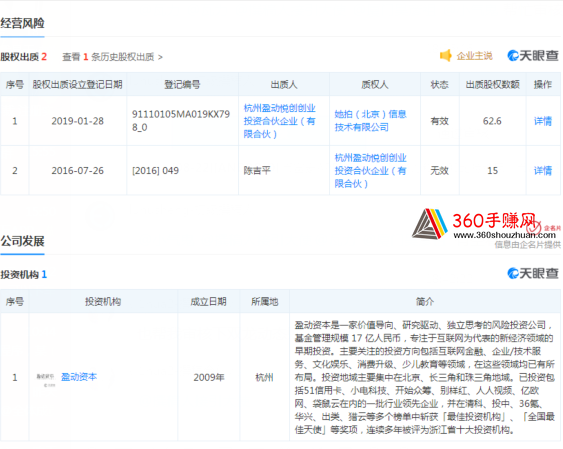Open pledgee 杭州盈动悦创创业投资合伙企业 in row 2
Screen dimensions: 563x449
pos(370,170)
